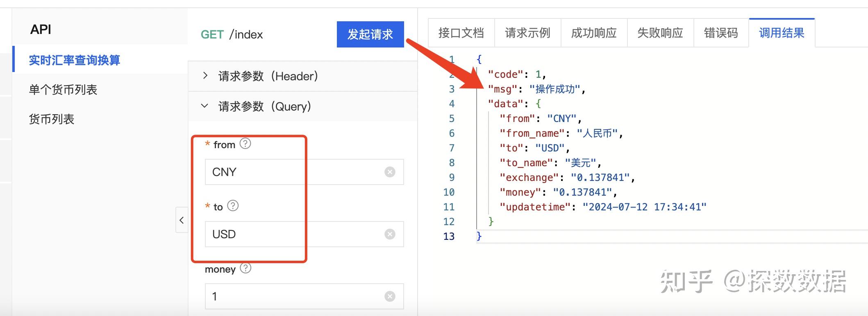Viewport: 868px width, 316px height.
Task: Open 货币列表 API entry
Action: [52, 119]
